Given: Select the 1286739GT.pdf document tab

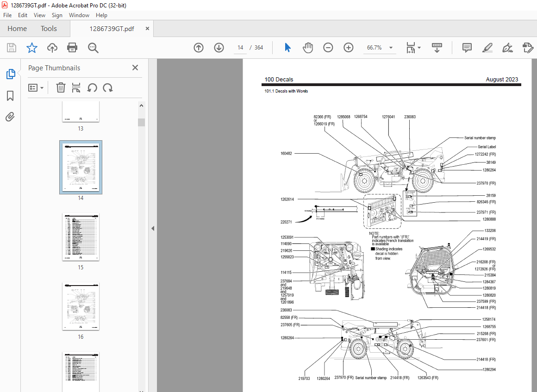Looking at the screenshot, I should (x=112, y=29).
